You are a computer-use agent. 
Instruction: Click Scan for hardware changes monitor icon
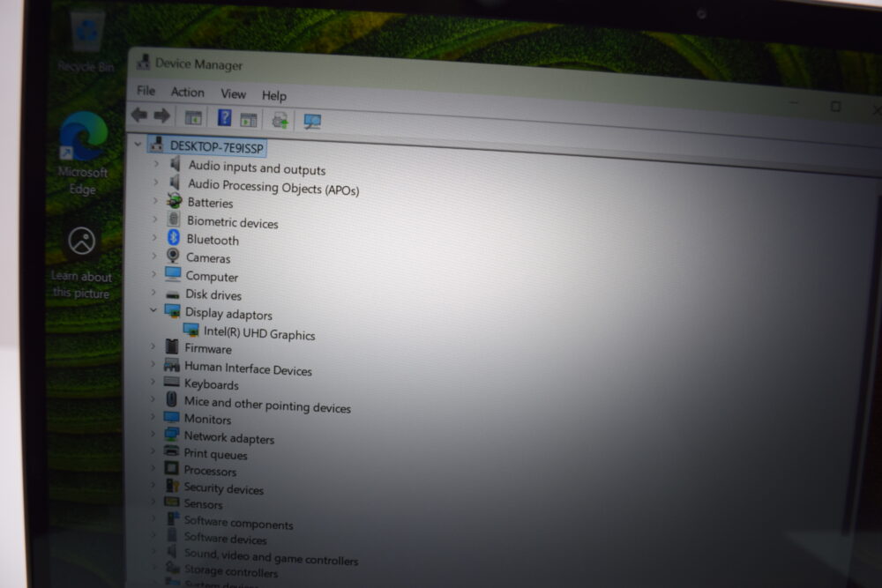[312, 122]
